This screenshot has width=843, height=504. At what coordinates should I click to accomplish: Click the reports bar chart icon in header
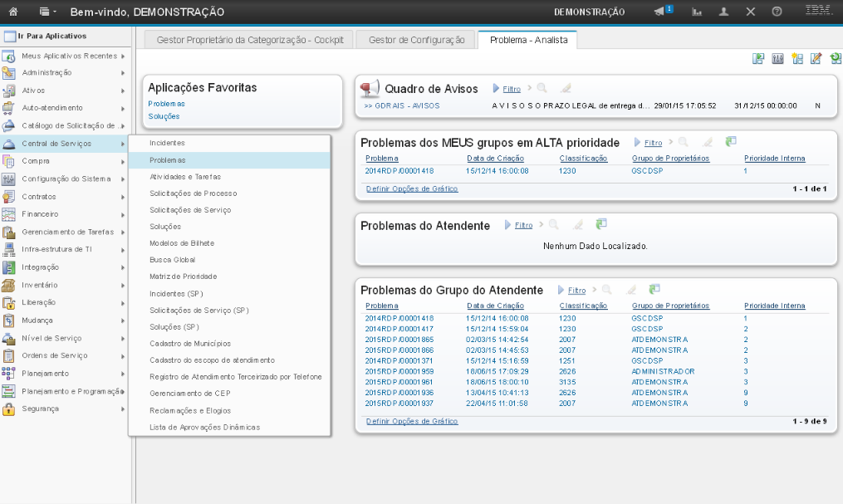coord(697,12)
